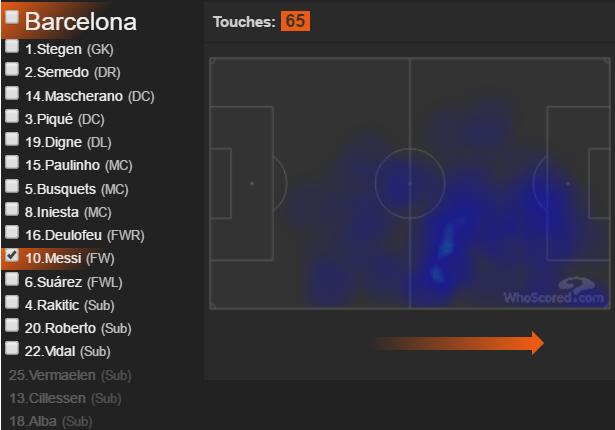Tick the 8.Iniesta (MC) checkbox
The width and height of the screenshot is (615, 430).
pyautogui.click(x=12, y=210)
